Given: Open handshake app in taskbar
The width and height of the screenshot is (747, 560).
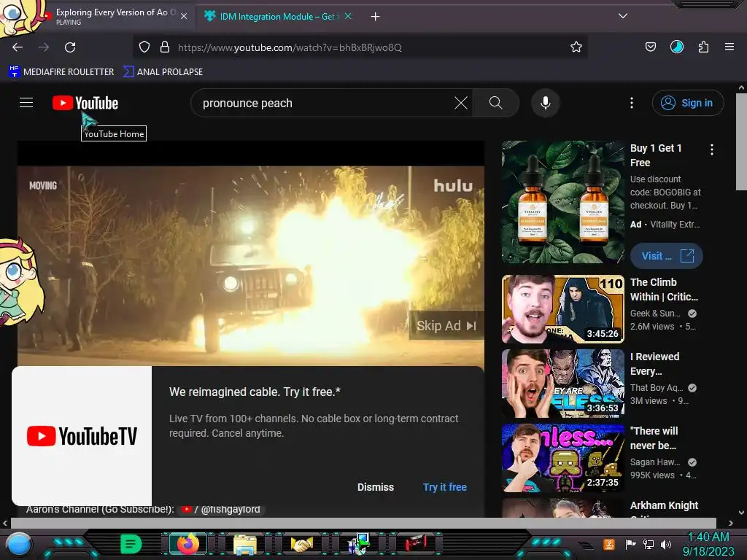Looking at the screenshot, I should click(x=302, y=544).
